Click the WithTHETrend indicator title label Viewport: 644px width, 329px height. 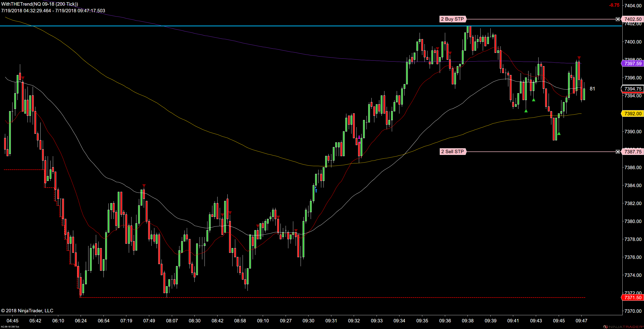(40, 4)
